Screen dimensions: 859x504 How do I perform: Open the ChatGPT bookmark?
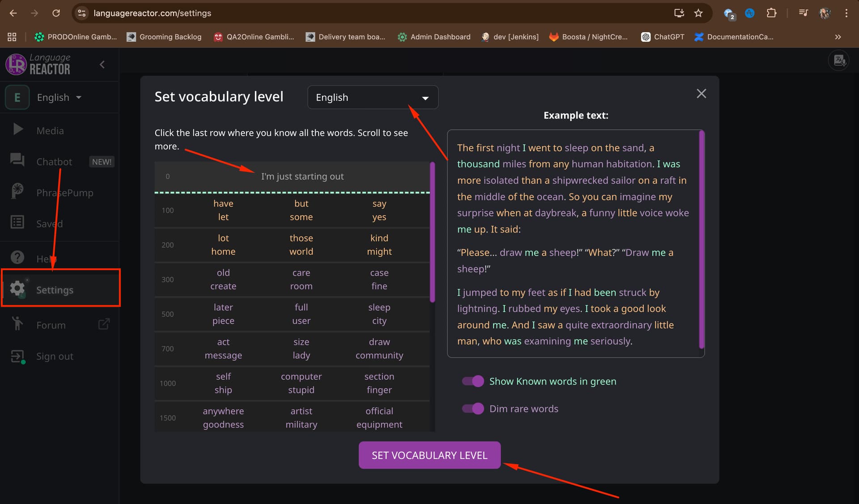point(663,37)
